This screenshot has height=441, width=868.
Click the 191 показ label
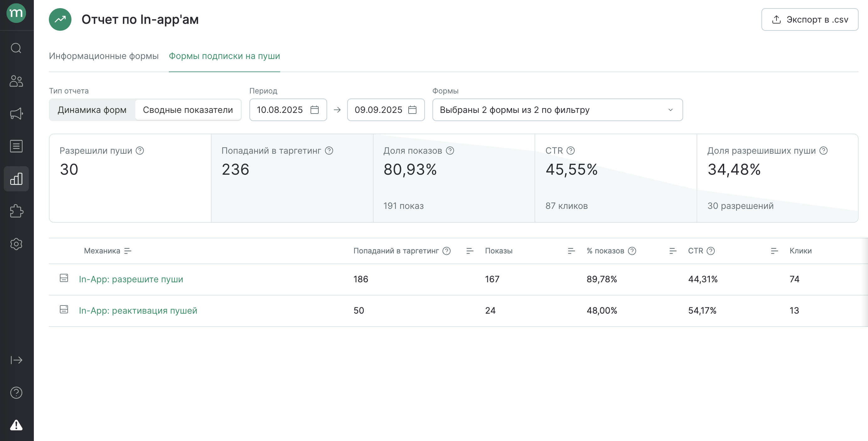(x=403, y=206)
